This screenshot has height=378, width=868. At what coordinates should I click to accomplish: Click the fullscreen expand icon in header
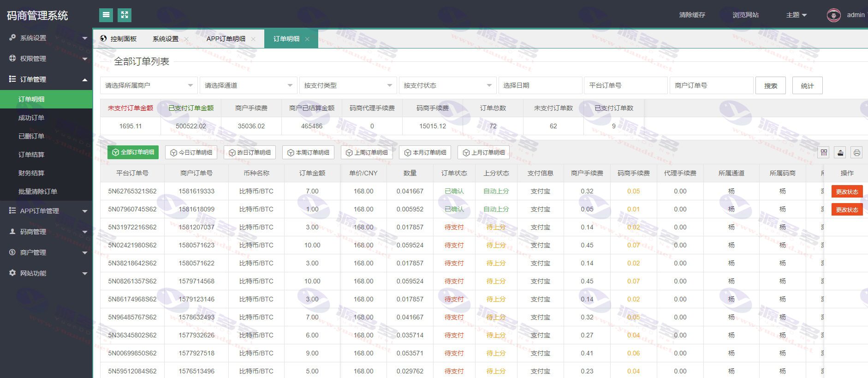pyautogui.click(x=125, y=15)
